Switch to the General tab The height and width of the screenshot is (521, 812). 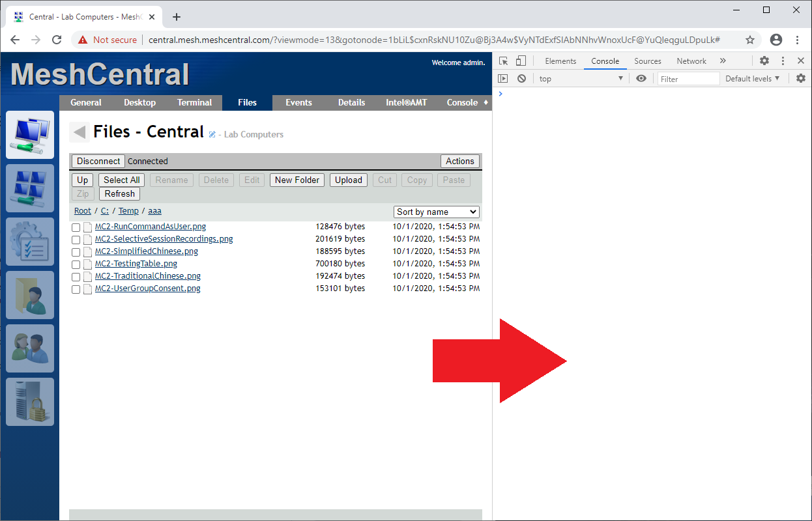(86, 102)
